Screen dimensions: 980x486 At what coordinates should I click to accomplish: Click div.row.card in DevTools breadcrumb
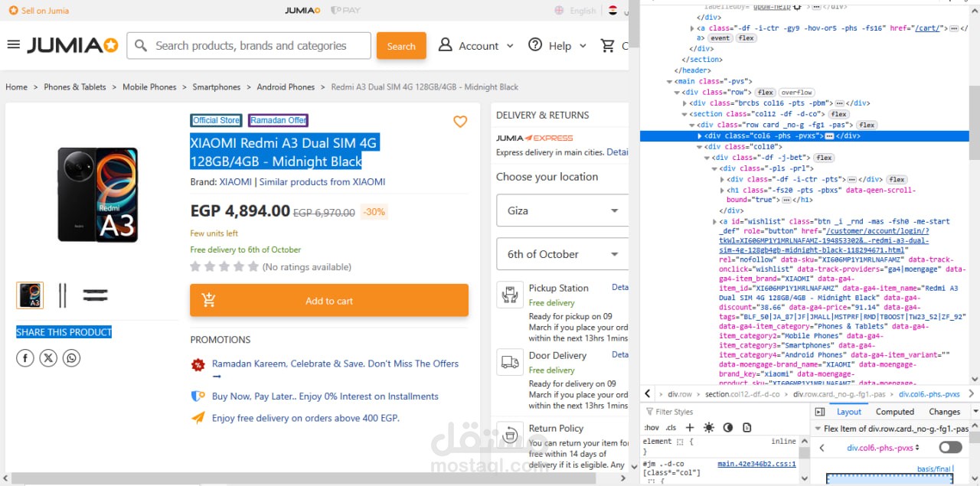tap(839, 395)
